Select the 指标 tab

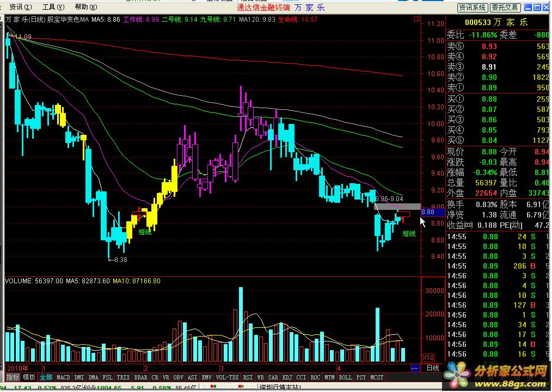click(x=13, y=377)
